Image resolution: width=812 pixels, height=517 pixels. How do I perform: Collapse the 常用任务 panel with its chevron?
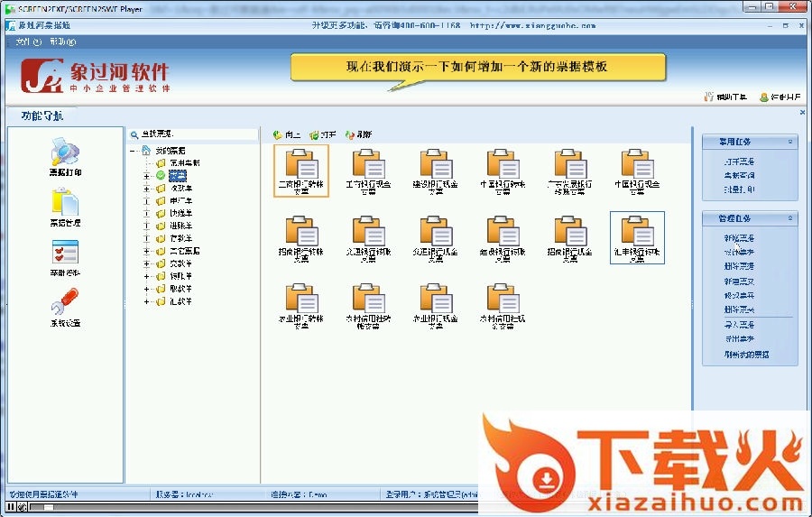tap(790, 142)
